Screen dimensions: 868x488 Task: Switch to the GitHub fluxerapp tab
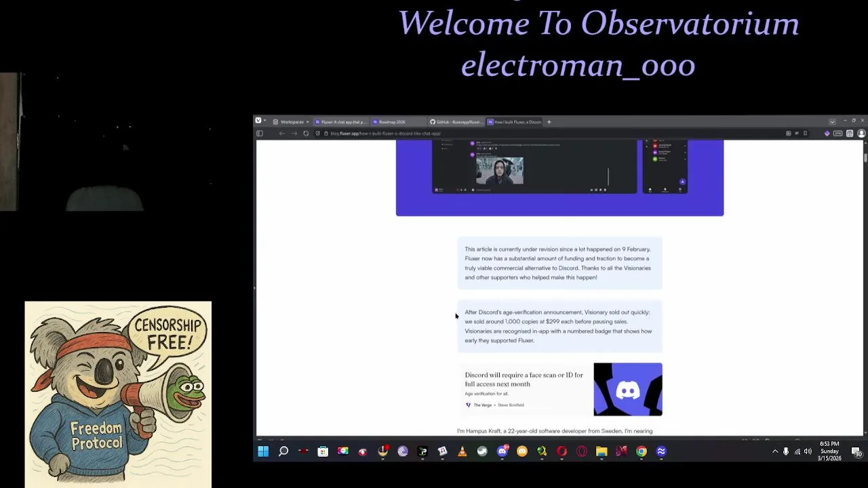pos(456,122)
